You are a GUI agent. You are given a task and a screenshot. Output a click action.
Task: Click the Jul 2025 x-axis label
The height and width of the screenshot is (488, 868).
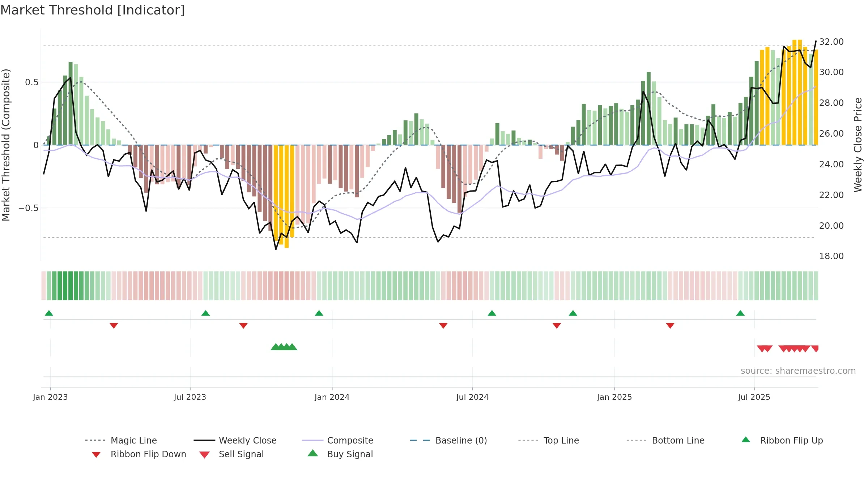(754, 397)
